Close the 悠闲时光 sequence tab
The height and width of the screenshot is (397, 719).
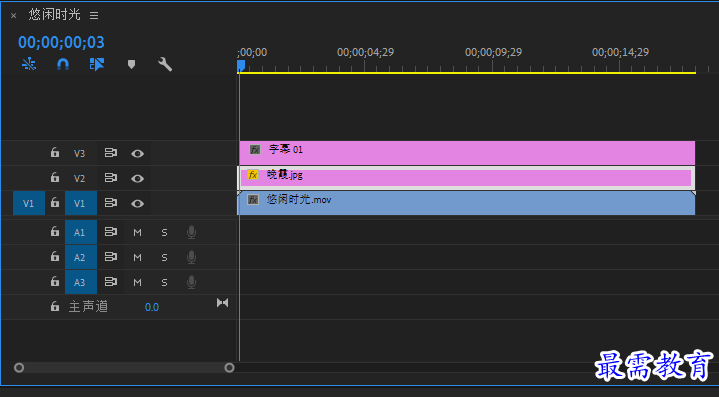coord(14,16)
